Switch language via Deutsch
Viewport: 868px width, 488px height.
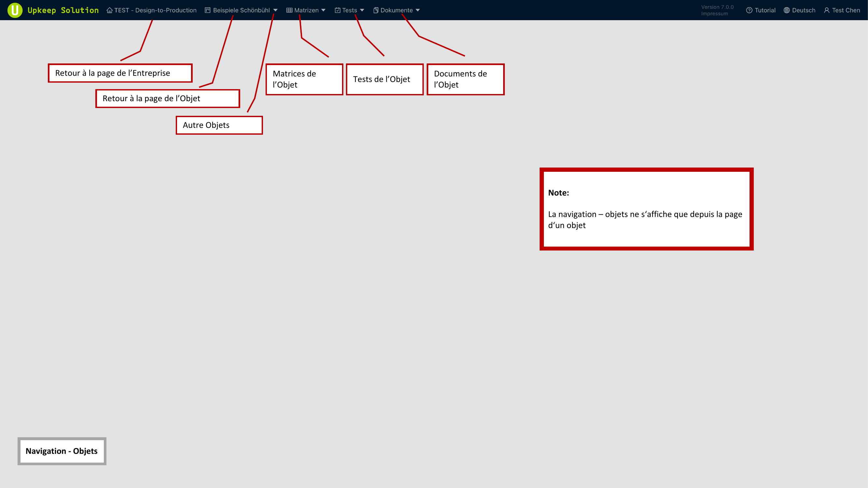pyautogui.click(x=804, y=10)
